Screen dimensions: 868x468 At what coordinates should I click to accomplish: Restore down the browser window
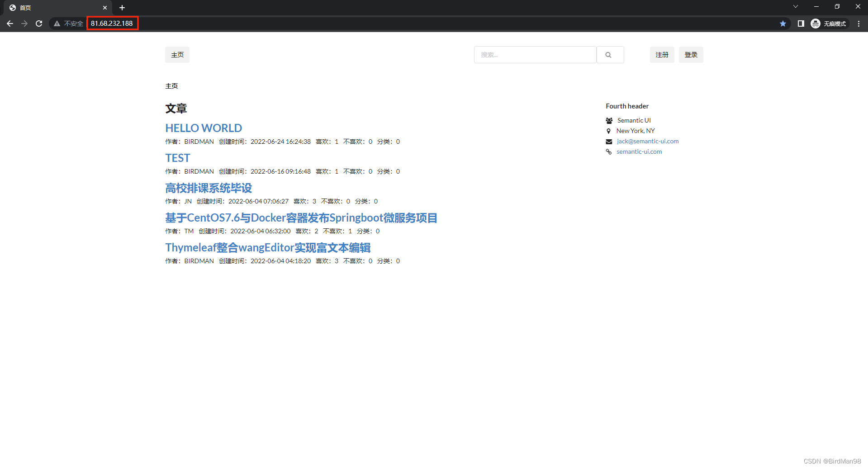tap(837, 6)
